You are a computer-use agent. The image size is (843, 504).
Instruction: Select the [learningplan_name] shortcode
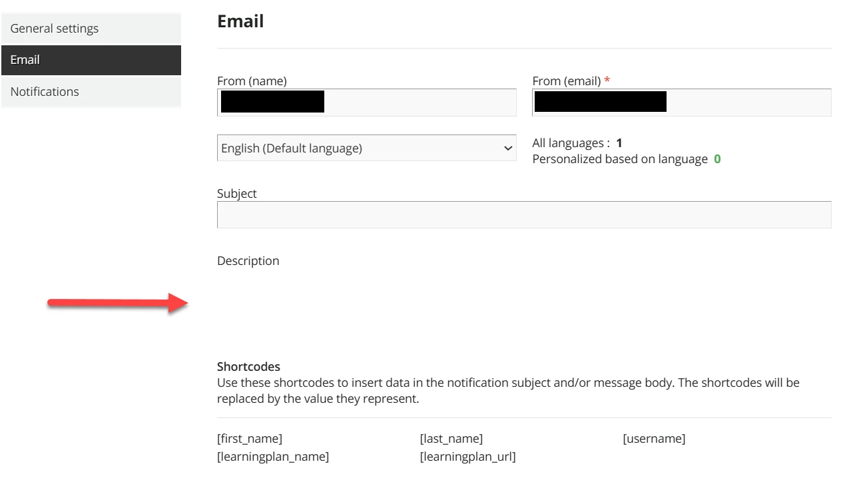tap(273, 457)
